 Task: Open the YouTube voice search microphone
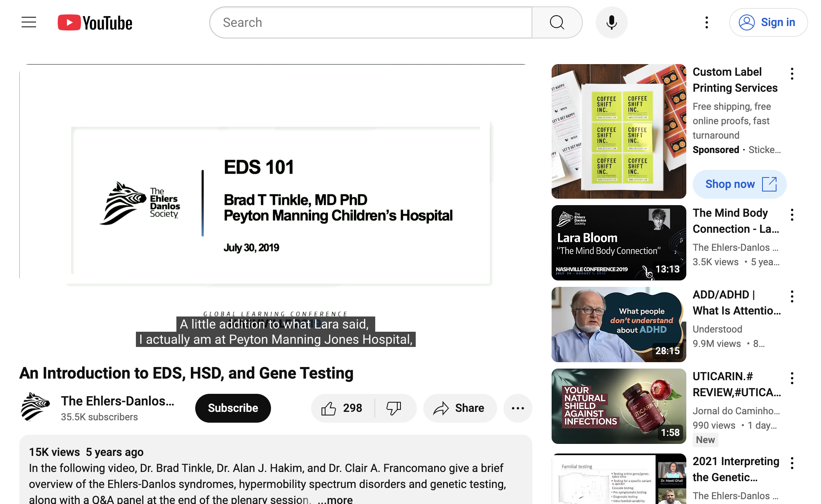pyautogui.click(x=611, y=22)
